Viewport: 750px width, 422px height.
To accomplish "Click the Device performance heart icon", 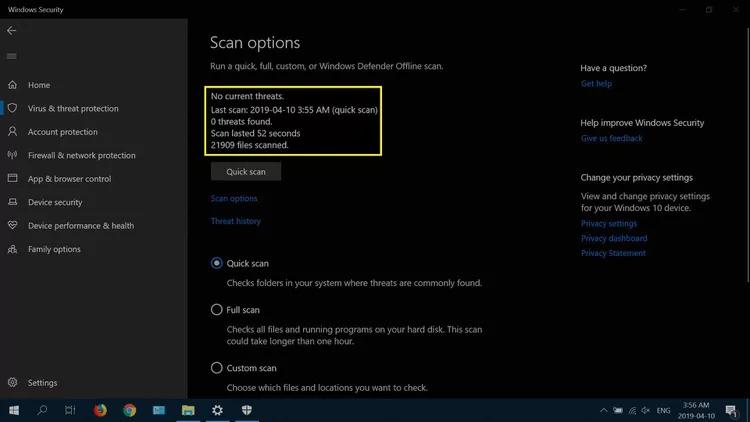I will [x=12, y=225].
